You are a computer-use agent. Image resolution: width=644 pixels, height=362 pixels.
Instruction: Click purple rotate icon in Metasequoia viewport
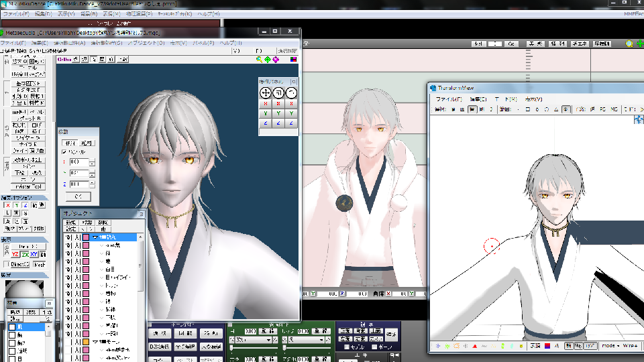tap(276, 60)
